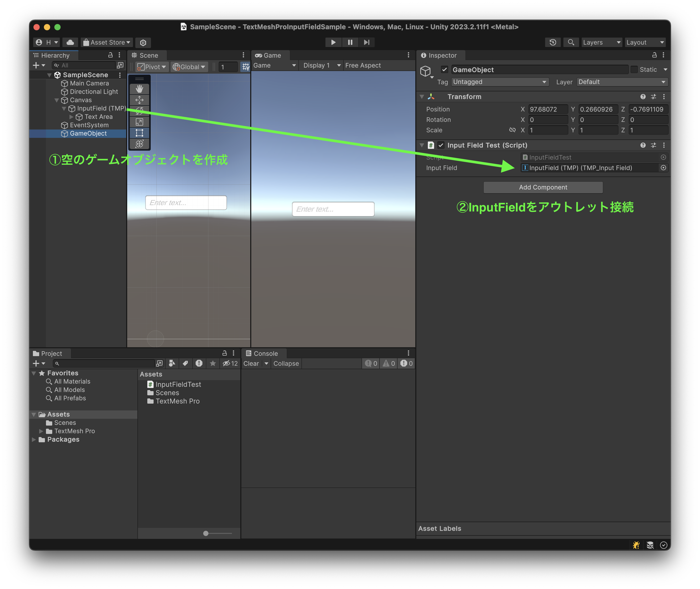Select the Move tool in Scene
Screen dimensions: 700x589
(x=139, y=100)
